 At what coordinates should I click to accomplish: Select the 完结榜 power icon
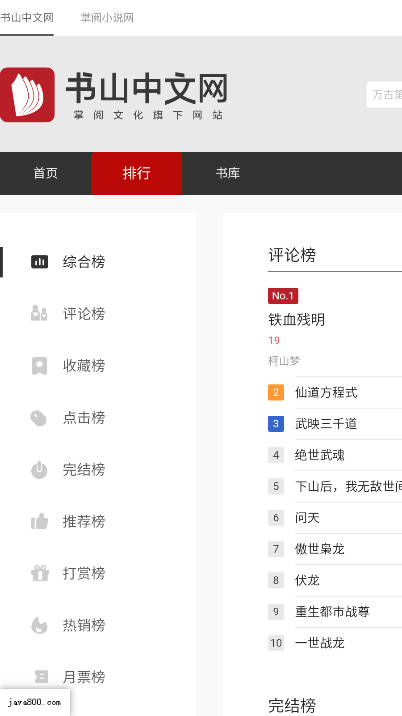tap(39, 469)
